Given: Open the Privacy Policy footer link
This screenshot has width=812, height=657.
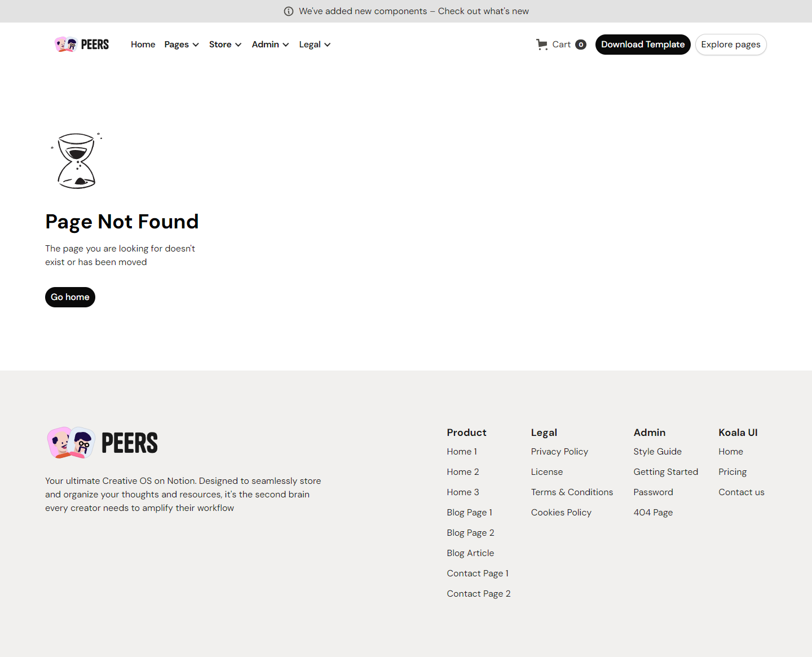Looking at the screenshot, I should (559, 451).
